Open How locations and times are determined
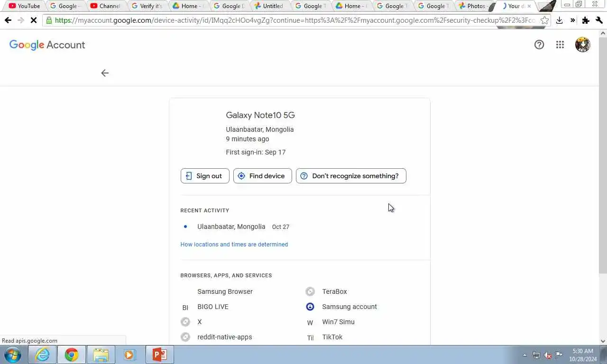 234,245
